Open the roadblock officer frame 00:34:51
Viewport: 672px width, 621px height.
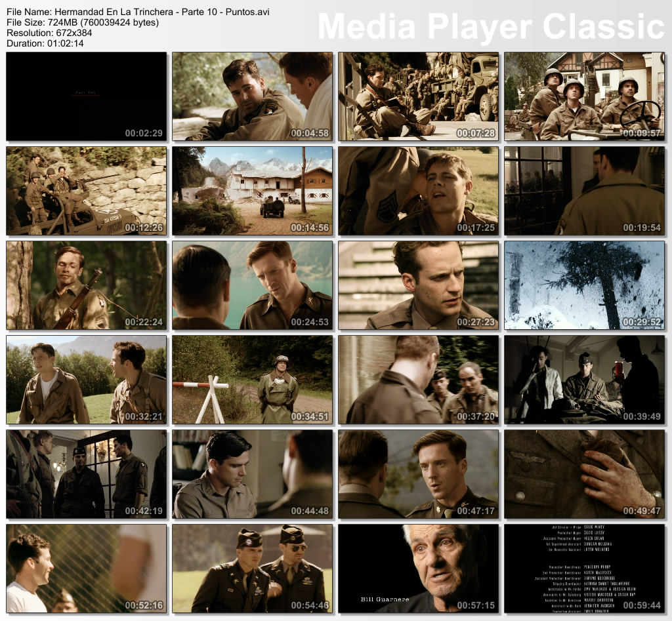tap(253, 380)
